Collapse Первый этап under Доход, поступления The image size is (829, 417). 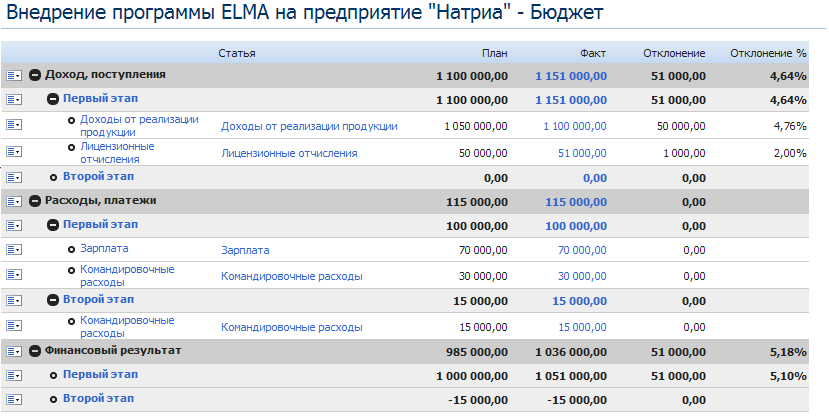pos(53,99)
